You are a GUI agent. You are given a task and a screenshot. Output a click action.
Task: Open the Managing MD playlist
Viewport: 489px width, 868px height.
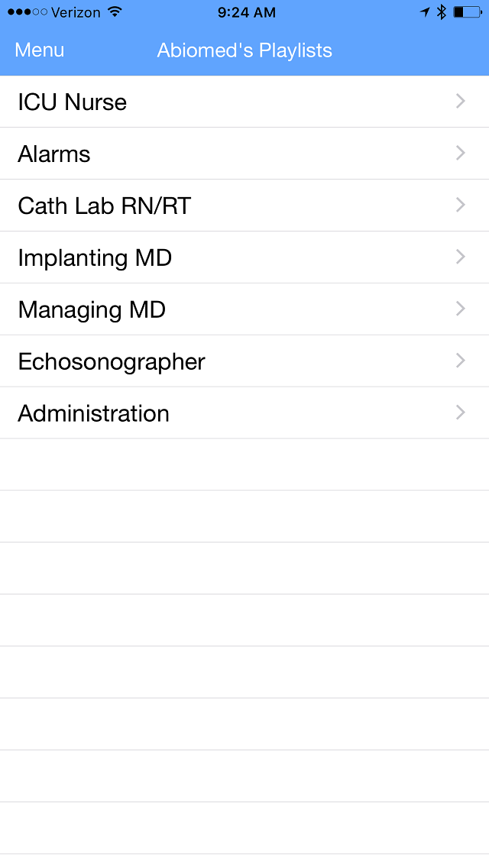(x=92, y=309)
